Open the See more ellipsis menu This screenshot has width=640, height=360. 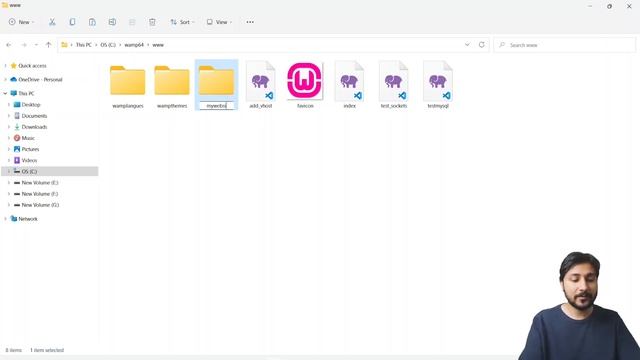click(x=250, y=22)
